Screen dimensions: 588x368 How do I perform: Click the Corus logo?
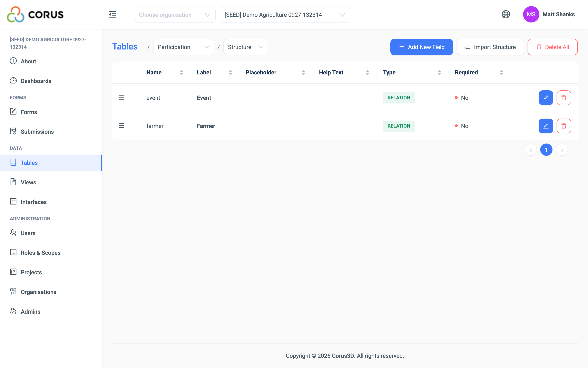click(x=35, y=15)
